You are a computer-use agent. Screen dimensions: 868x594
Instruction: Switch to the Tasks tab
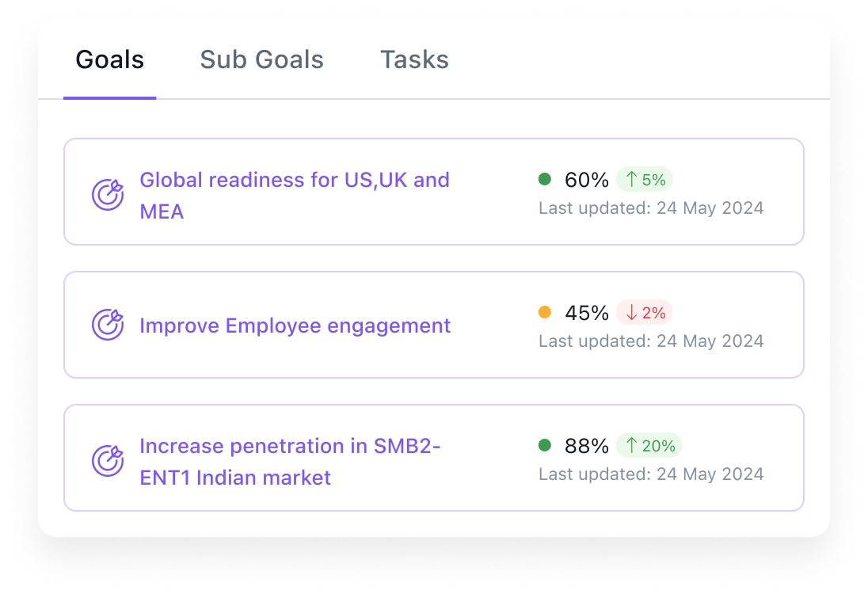pyautogui.click(x=414, y=60)
